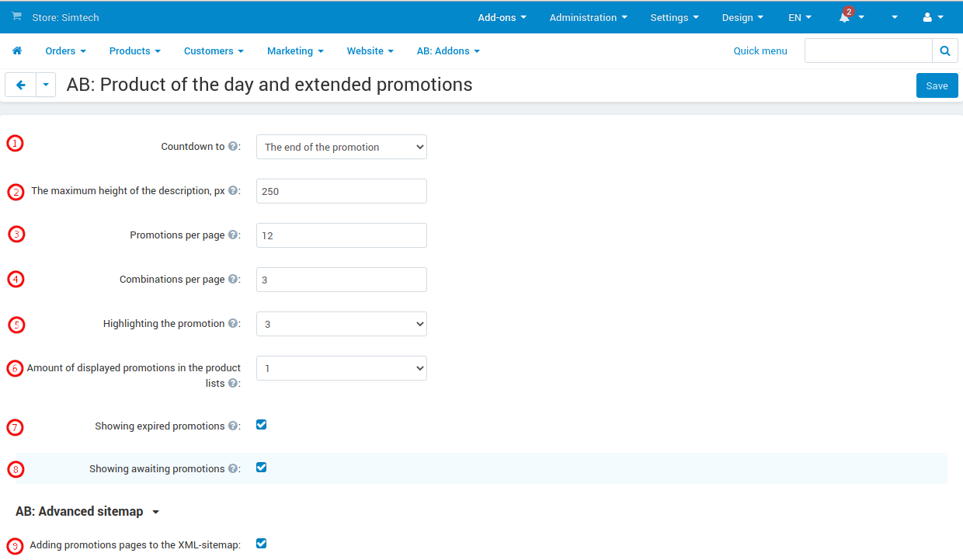Image resolution: width=963 pixels, height=560 pixels.
Task: Open the Highlighting the promotion dropdown
Action: coord(342,324)
